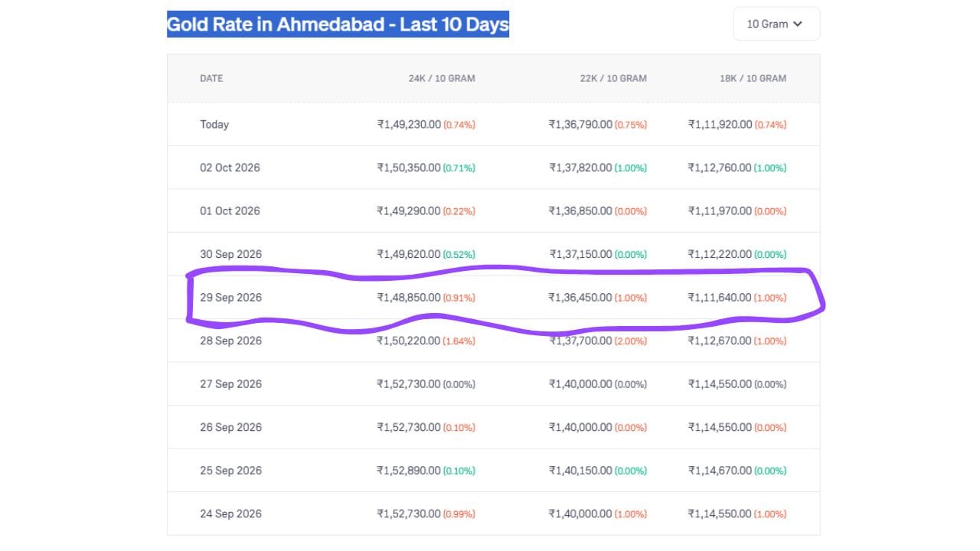Click the 18K / 10 GRAM column header
The width and height of the screenshot is (980, 551).
point(753,78)
